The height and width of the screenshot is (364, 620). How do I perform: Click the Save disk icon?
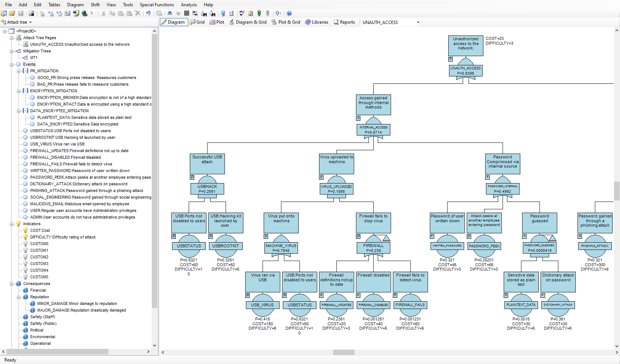21,13
